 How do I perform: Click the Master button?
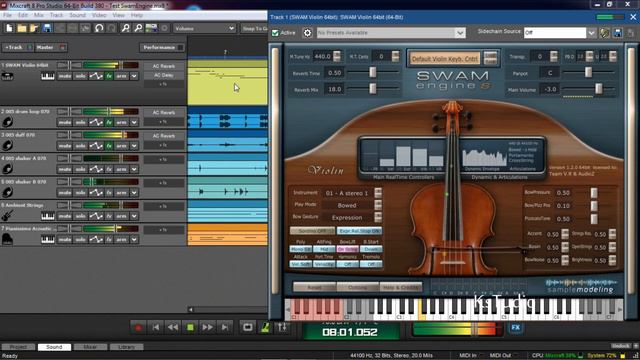click(x=51, y=48)
